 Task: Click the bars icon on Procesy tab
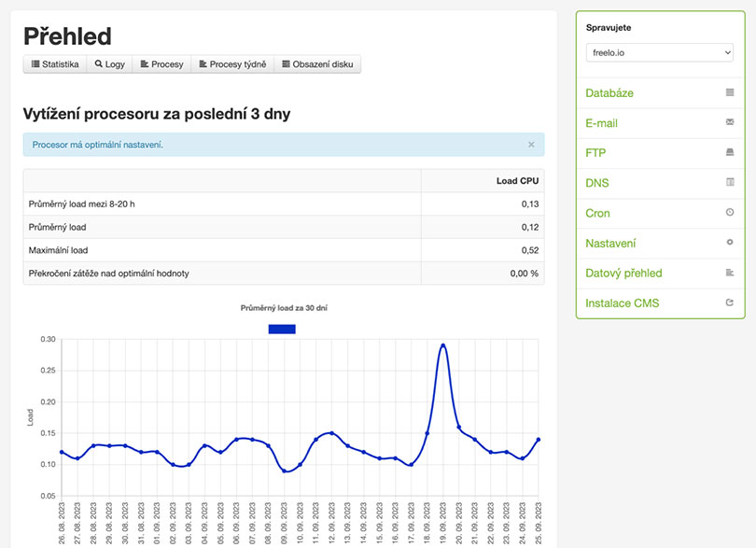point(145,63)
